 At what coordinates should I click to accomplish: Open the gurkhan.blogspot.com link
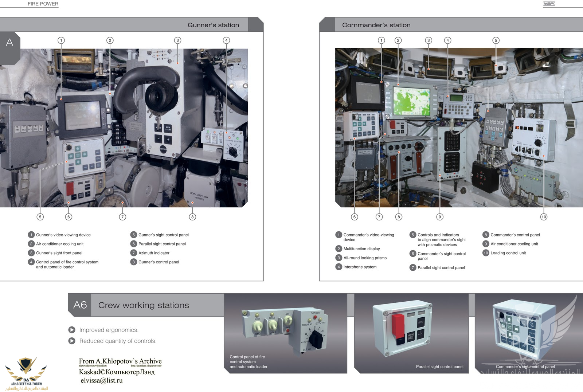pyautogui.click(x=146, y=366)
